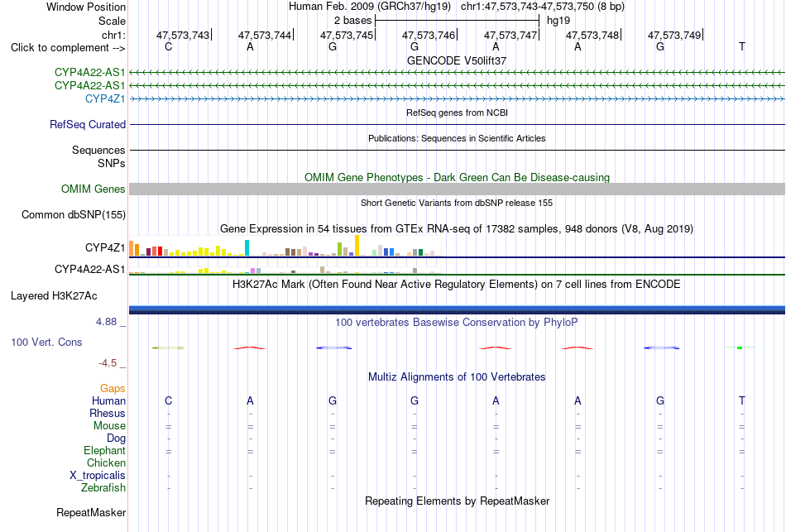Click the OMIM Genes label
This screenshot has width=786, height=532.
click(x=93, y=189)
